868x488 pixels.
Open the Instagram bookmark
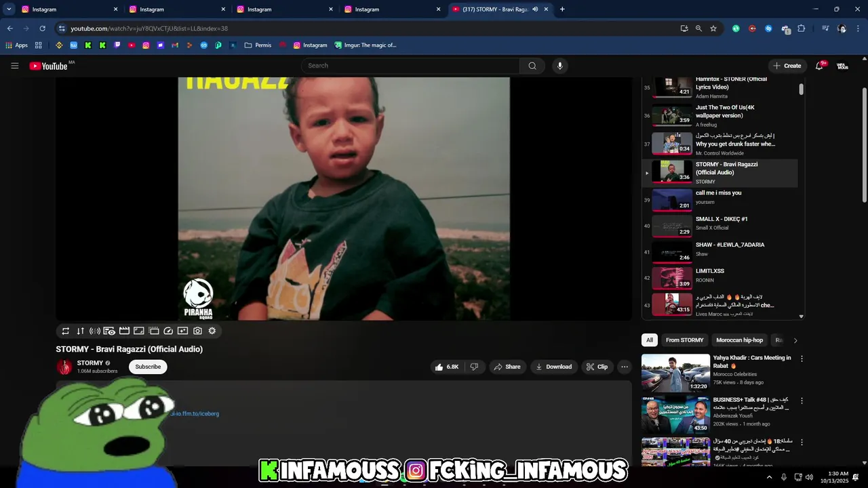click(x=310, y=45)
